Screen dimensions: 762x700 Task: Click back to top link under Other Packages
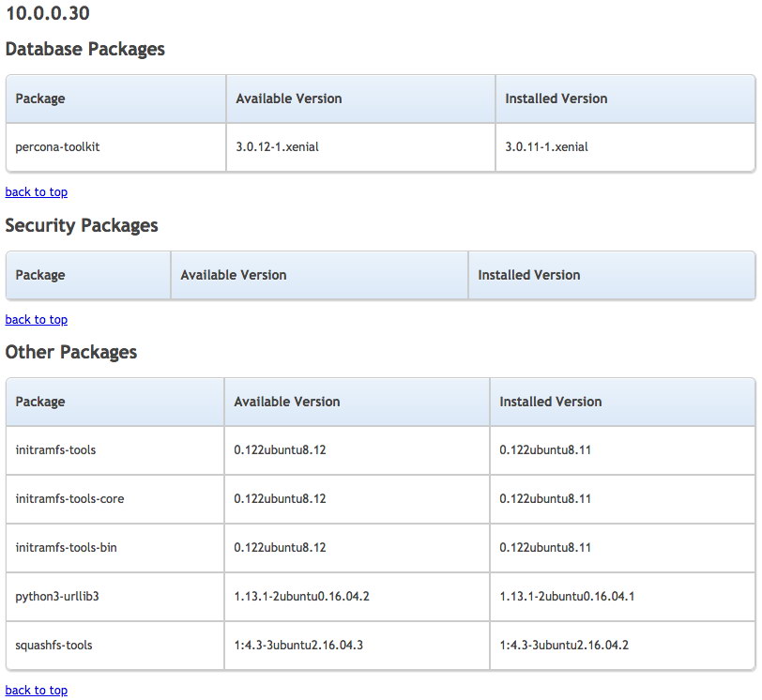(x=37, y=691)
